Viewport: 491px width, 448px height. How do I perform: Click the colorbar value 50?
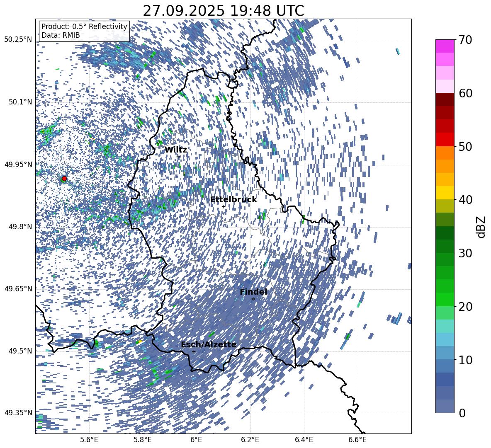click(x=465, y=146)
